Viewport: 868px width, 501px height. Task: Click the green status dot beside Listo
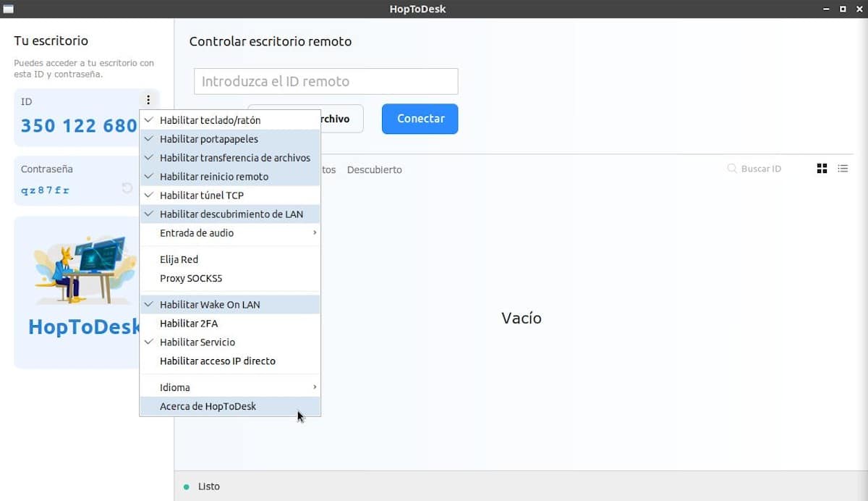click(186, 487)
